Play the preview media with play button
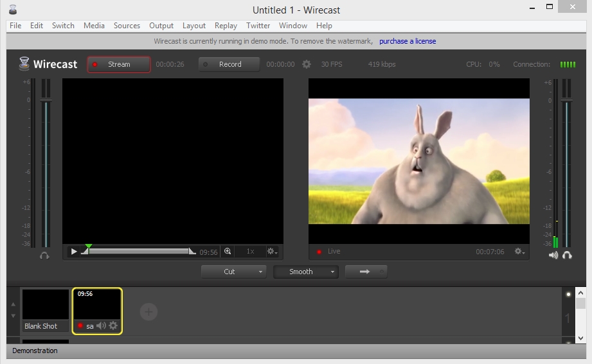 click(x=74, y=251)
